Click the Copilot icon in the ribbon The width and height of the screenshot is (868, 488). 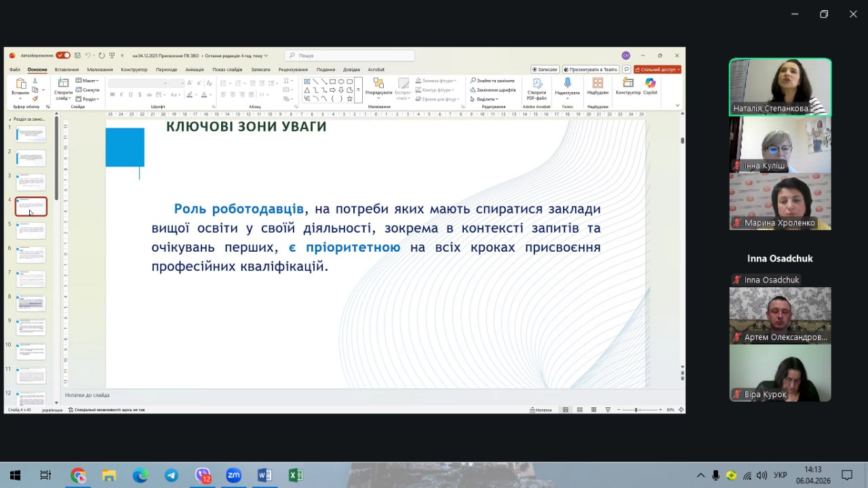650,86
